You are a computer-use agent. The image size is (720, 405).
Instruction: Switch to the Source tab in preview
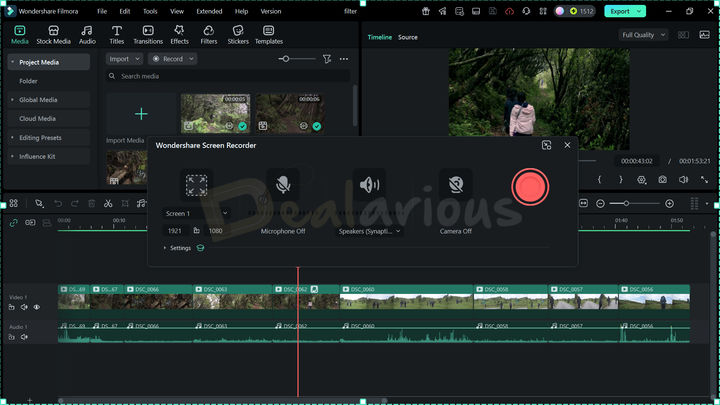pos(408,37)
